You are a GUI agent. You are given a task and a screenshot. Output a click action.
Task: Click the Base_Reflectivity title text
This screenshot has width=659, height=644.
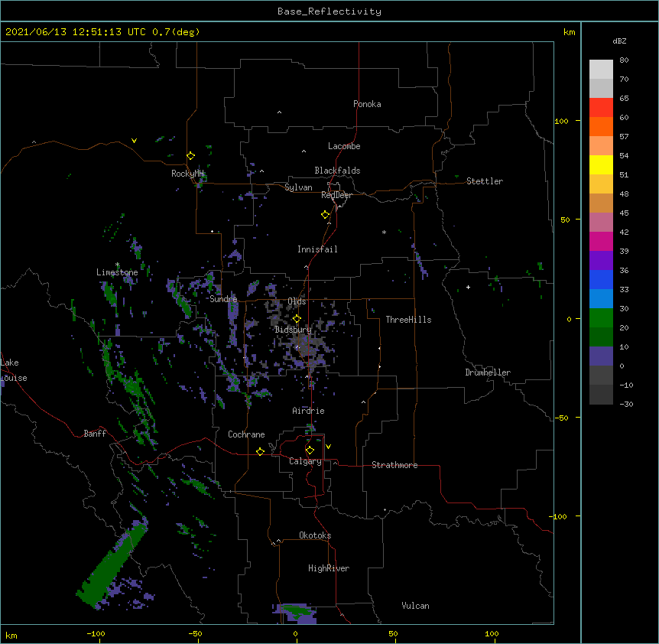tap(329, 11)
